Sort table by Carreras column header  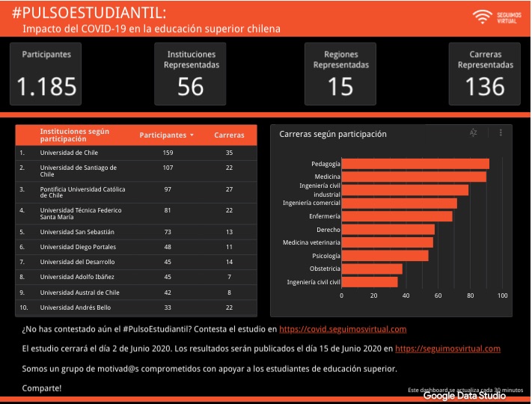pos(229,135)
